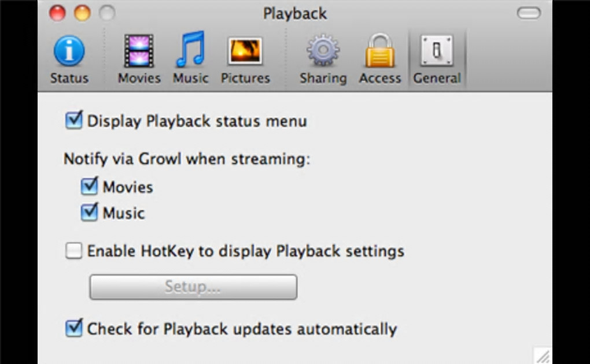Open the Status pane in the toolbar
The width and height of the screenshot is (590, 364).
click(69, 60)
